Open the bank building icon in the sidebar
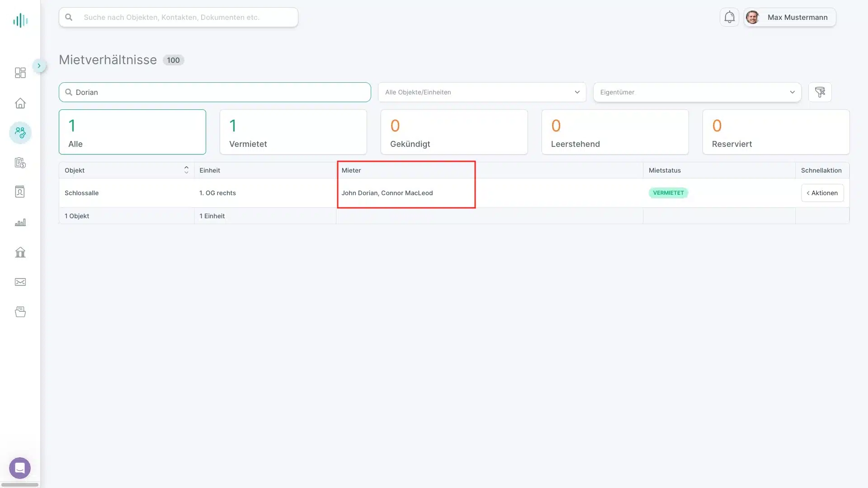Image resolution: width=868 pixels, height=488 pixels. point(20,252)
